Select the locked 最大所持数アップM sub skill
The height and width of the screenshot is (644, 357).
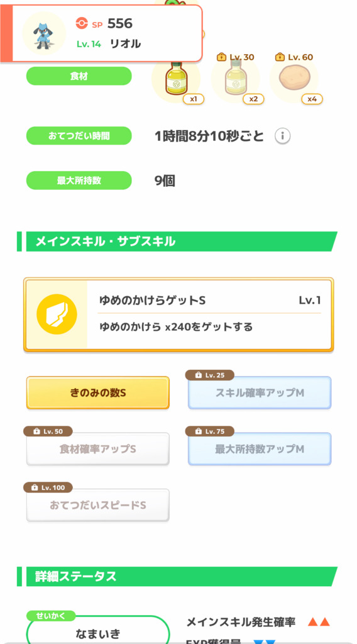[260, 449]
